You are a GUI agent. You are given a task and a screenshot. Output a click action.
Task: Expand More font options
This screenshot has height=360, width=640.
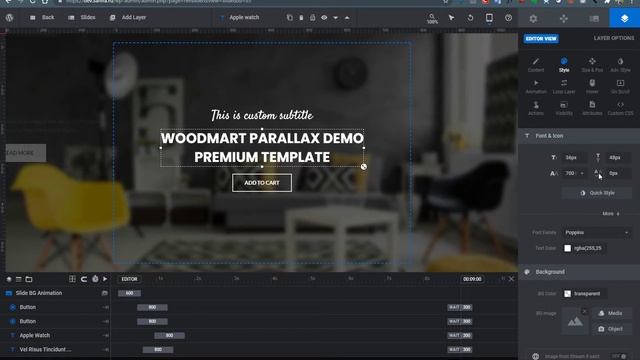point(611,213)
